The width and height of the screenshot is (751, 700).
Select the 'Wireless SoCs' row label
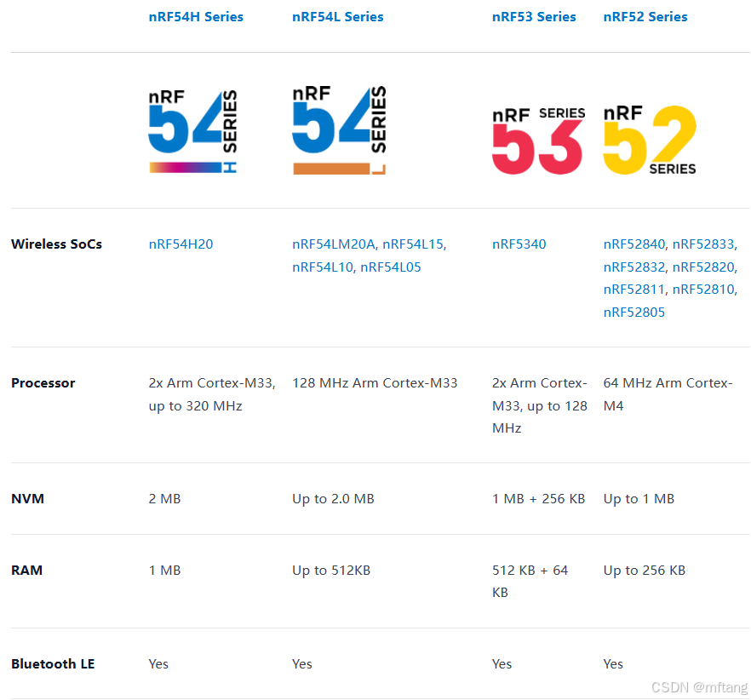coord(56,244)
